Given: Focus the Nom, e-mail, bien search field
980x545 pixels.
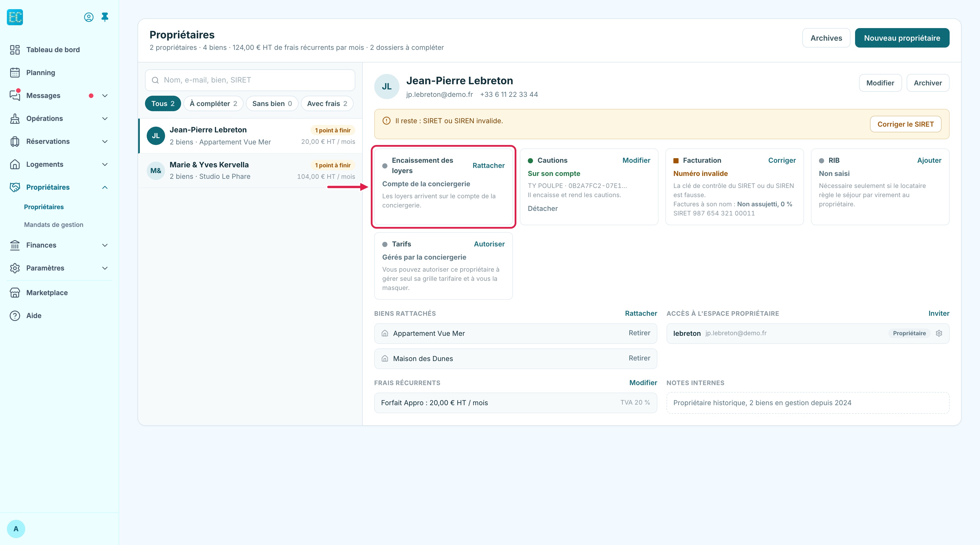Looking at the screenshot, I should (x=250, y=80).
